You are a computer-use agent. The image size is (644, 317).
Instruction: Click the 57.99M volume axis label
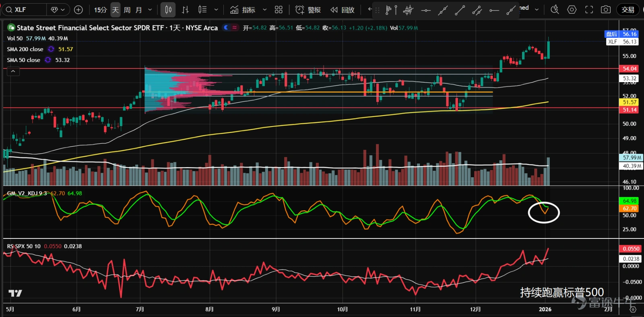pos(631,157)
